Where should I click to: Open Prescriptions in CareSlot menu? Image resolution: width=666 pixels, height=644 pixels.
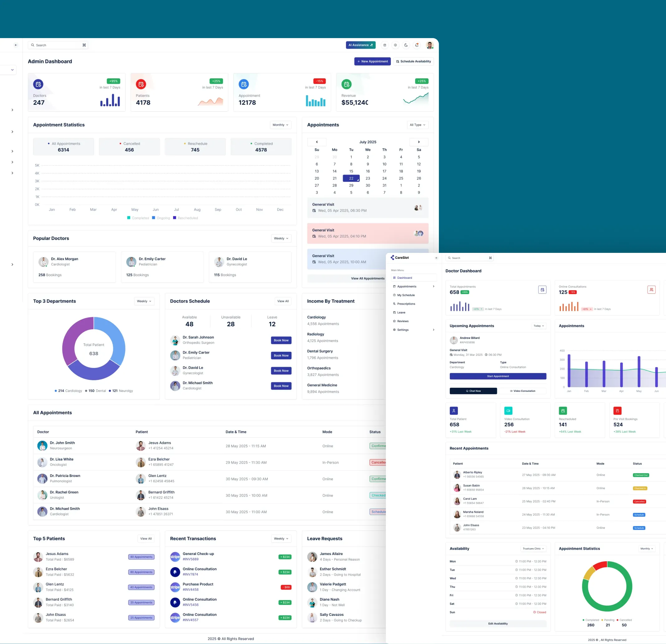[x=406, y=304]
